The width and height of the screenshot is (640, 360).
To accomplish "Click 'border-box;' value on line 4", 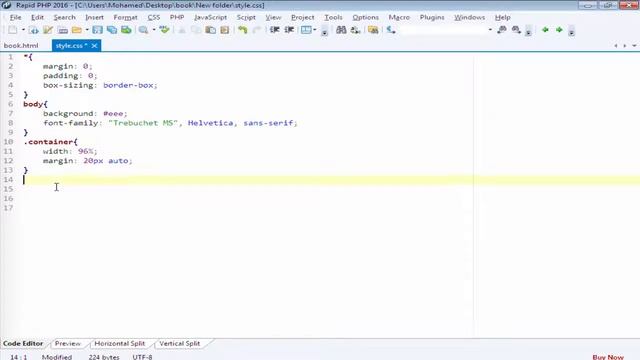I will (130, 85).
